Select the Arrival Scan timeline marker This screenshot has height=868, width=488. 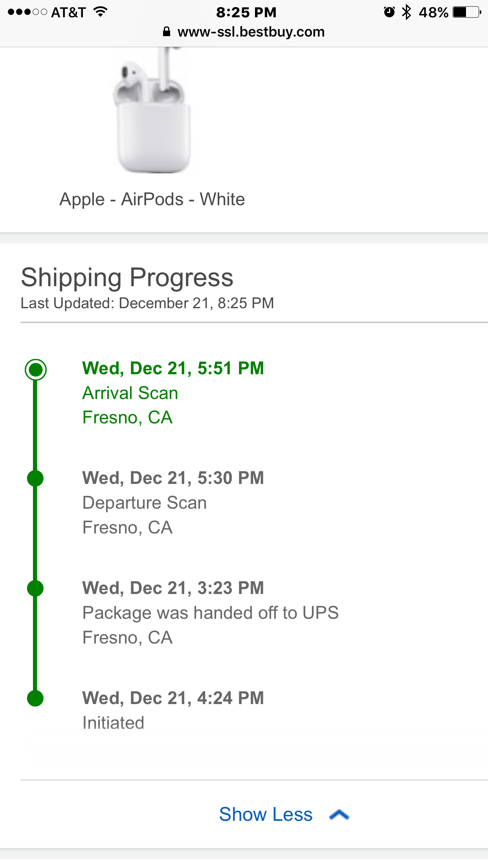pyautogui.click(x=35, y=370)
